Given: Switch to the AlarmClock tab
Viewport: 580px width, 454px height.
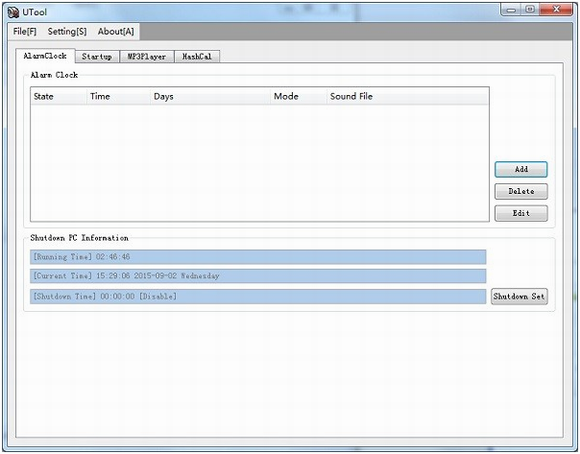Looking at the screenshot, I should [x=45, y=56].
